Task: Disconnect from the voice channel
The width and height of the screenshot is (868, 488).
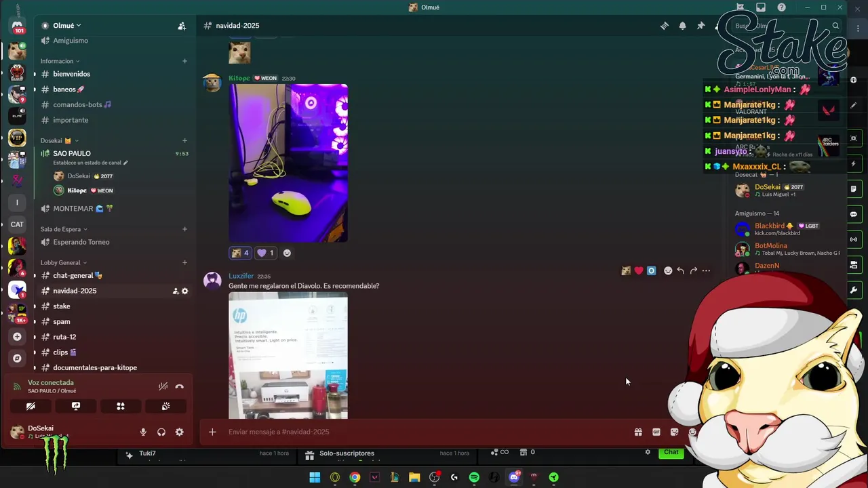Action: coord(179,386)
